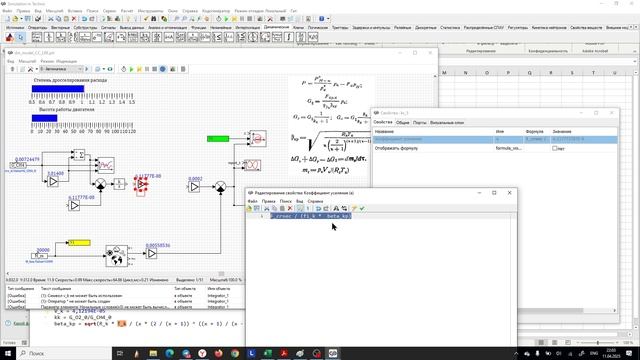Image resolution: width=640 pixels, height=360 pixels.
Task: Delete selection with main toolbar red X
Action: pos(74,19)
